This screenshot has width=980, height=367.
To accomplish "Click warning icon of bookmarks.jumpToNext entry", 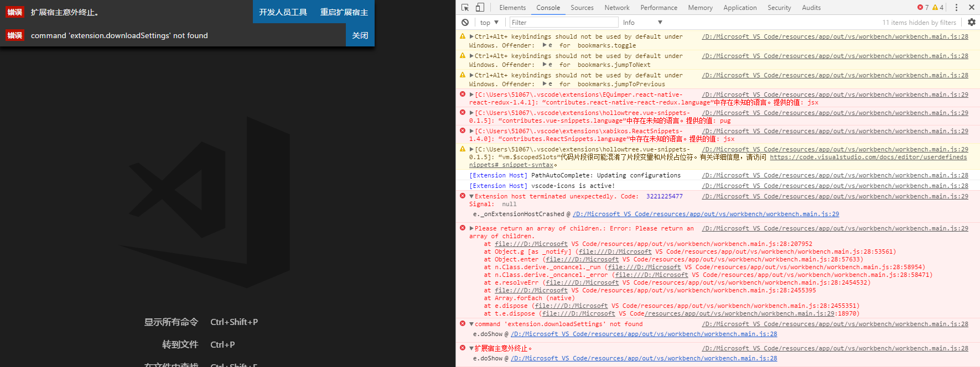I will 463,55.
